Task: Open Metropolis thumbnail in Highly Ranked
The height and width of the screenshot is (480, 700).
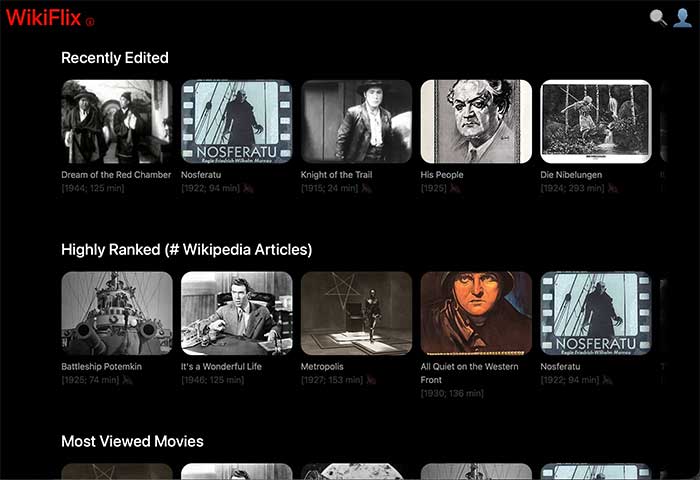Action: coord(356,313)
